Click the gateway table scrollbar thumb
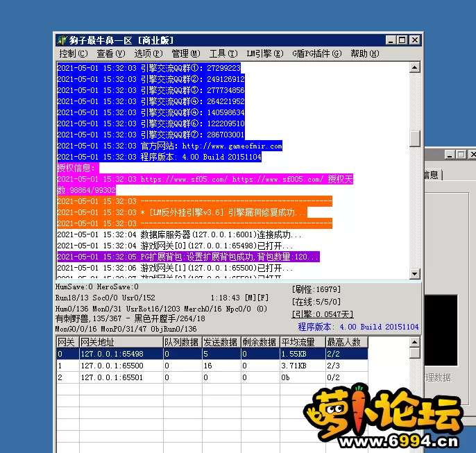This screenshot has width=476, height=453. coord(414,353)
